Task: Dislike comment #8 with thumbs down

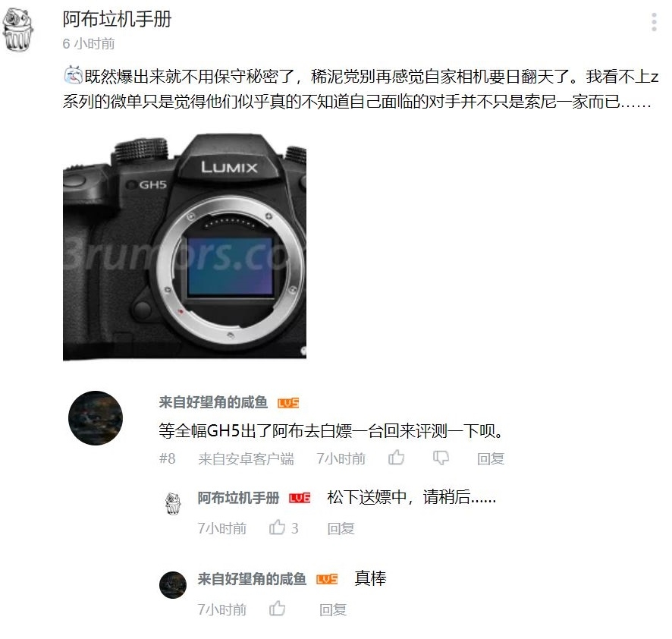Action: pyautogui.click(x=441, y=458)
